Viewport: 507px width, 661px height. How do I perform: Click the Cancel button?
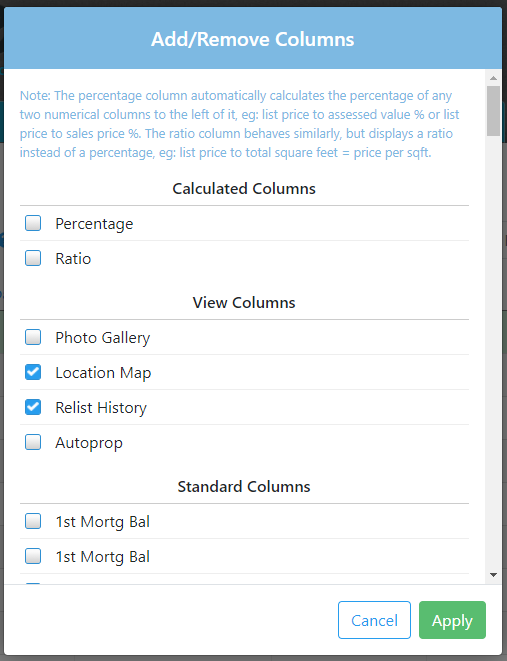point(374,620)
